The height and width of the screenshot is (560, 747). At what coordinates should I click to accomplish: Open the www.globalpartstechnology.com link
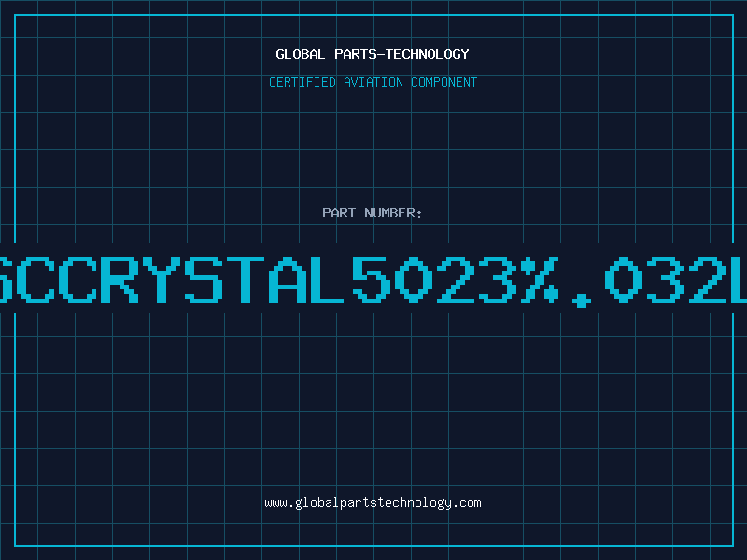(x=373, y=503)
